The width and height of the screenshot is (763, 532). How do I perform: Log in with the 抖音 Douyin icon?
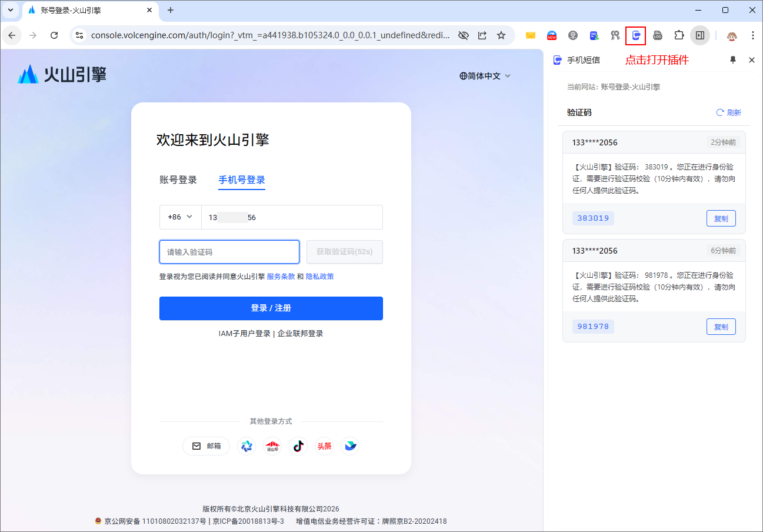(298, 446)
